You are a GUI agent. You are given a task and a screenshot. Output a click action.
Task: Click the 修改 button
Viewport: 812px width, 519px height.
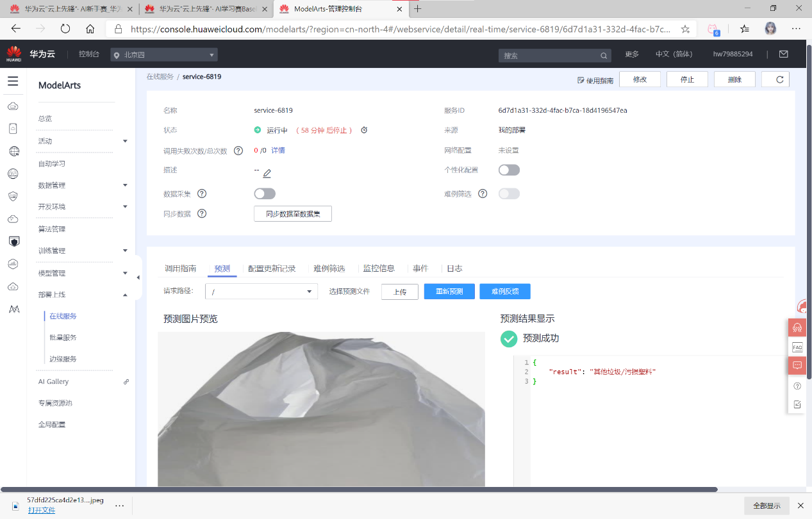[640, 79]
